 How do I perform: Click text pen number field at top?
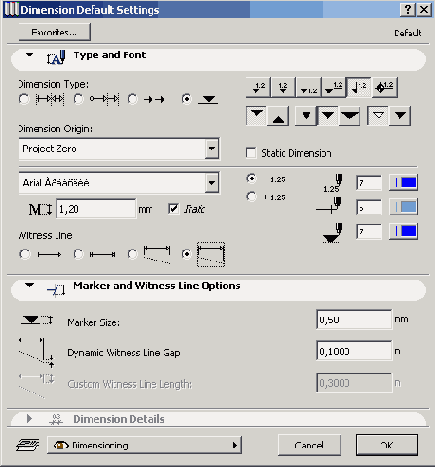(369, 183)
